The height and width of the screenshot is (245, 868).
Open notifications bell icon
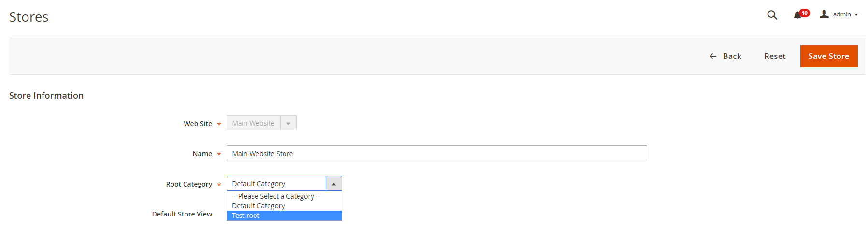pyautogui.click(x=797, y=15)
